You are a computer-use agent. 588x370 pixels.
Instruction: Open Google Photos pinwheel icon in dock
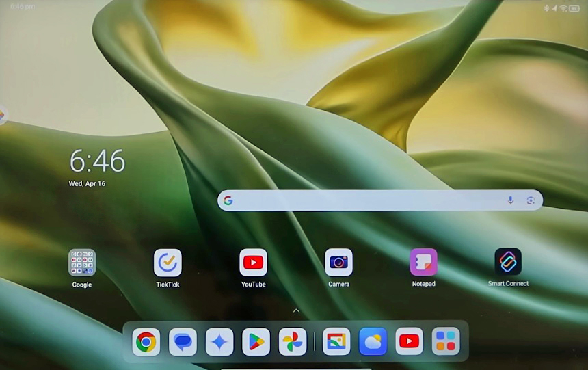pos(293,342)
